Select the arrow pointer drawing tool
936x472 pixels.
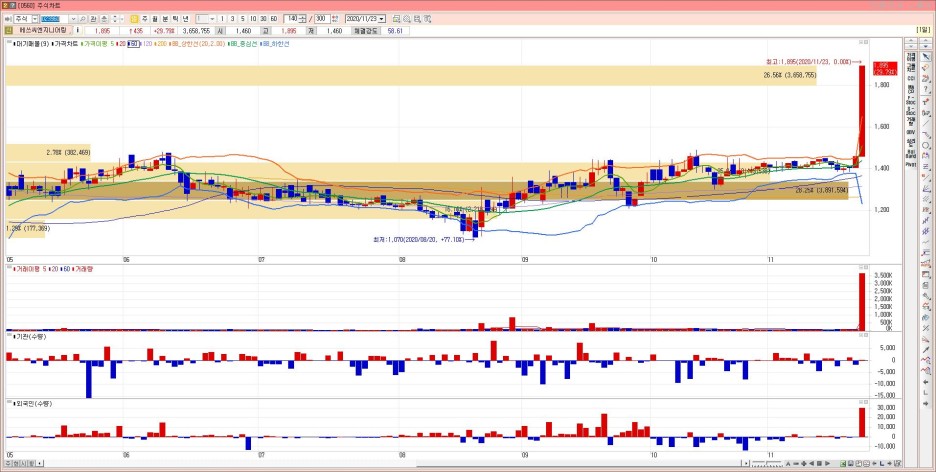(x=925, y=57)
